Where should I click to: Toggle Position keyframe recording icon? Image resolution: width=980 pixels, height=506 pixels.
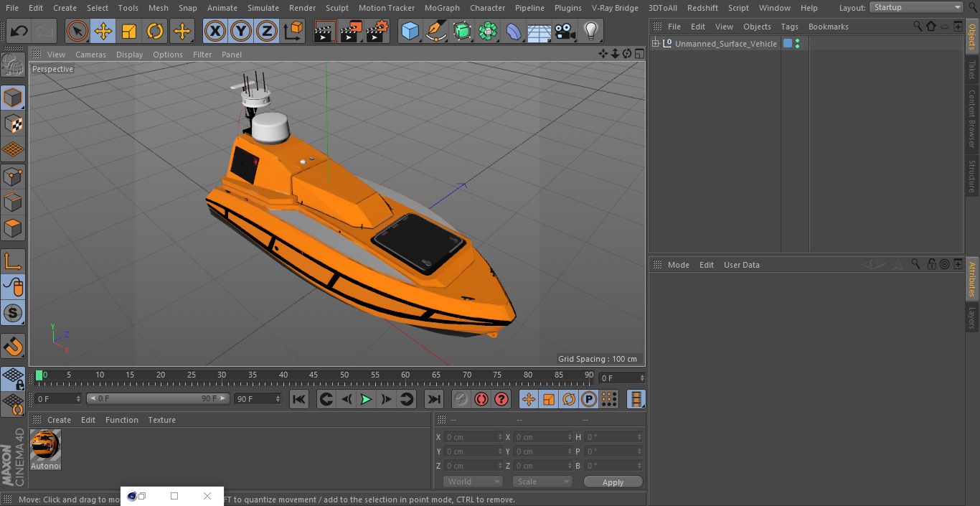pos(529,399)
